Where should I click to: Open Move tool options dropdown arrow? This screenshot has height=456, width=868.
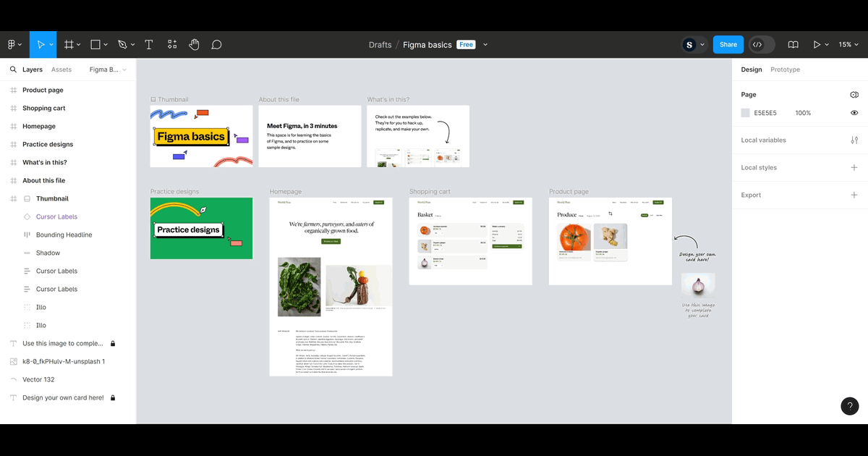[x=51, y=44]
